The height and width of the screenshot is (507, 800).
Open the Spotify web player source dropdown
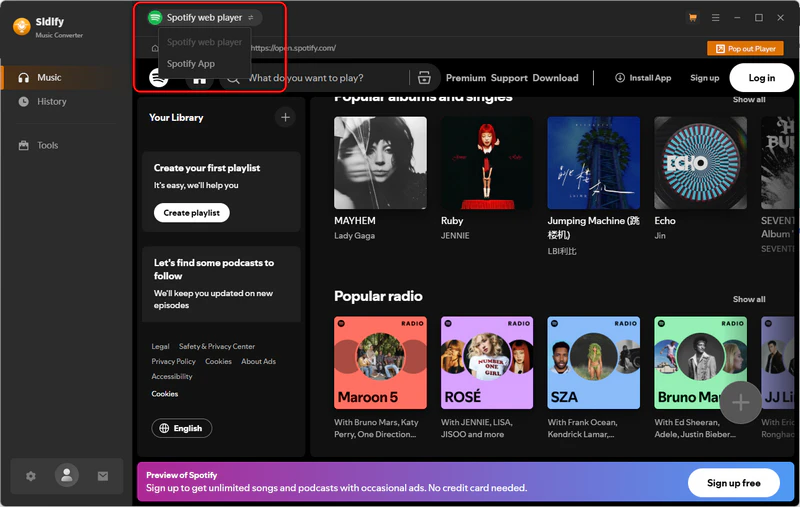click(x=205, y=17)
